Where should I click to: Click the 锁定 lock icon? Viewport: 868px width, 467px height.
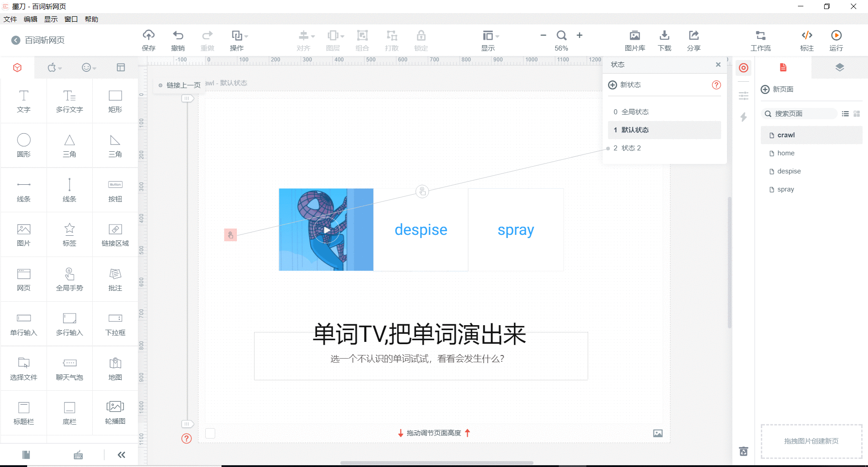tap(421, 35)
